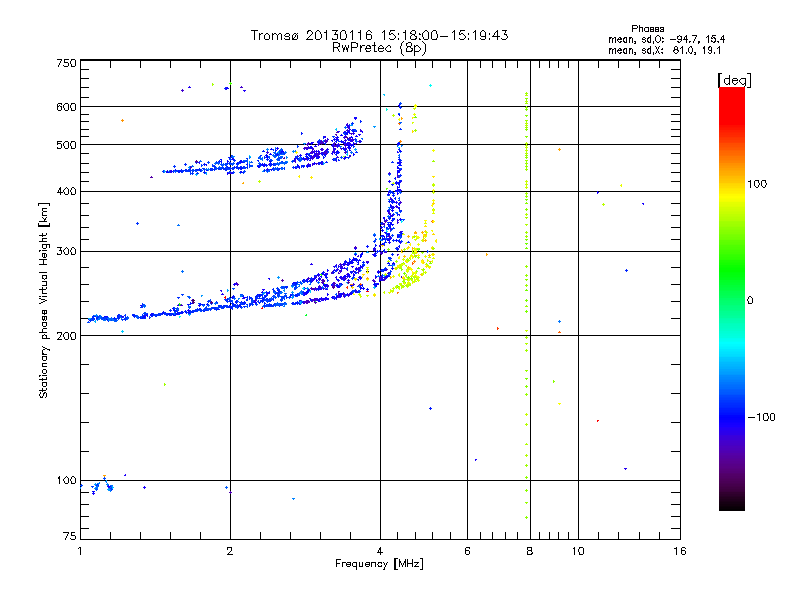Click y-axis tick label '750'
The image size is (800, 600).
click(x=66, y=63)
